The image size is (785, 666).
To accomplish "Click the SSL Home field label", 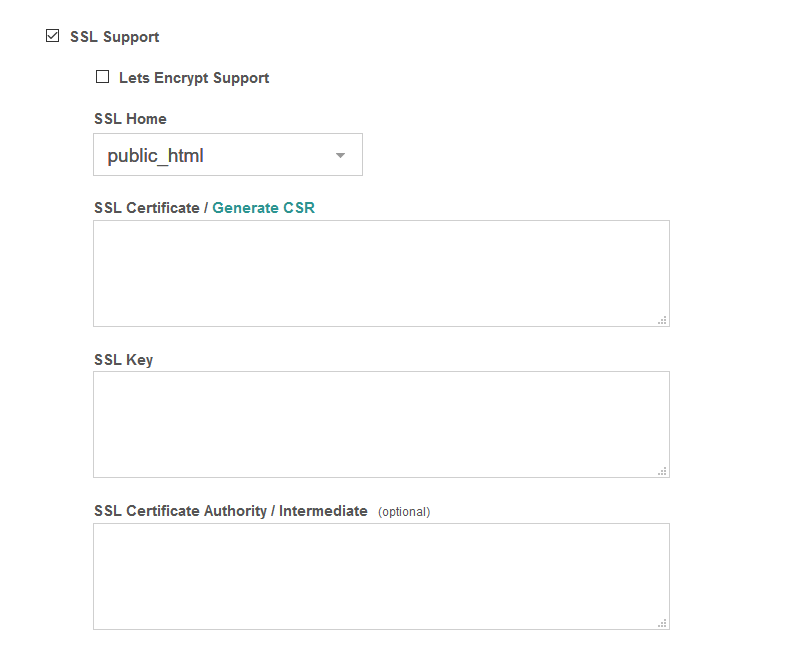I will [130, 119].
